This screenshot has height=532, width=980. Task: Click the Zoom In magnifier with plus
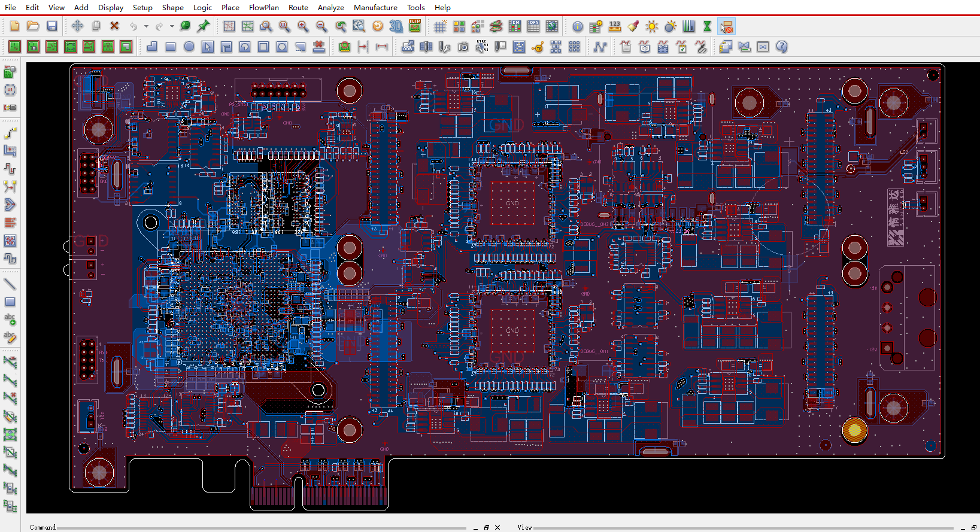pyautogui.click(x=303, y=26)
